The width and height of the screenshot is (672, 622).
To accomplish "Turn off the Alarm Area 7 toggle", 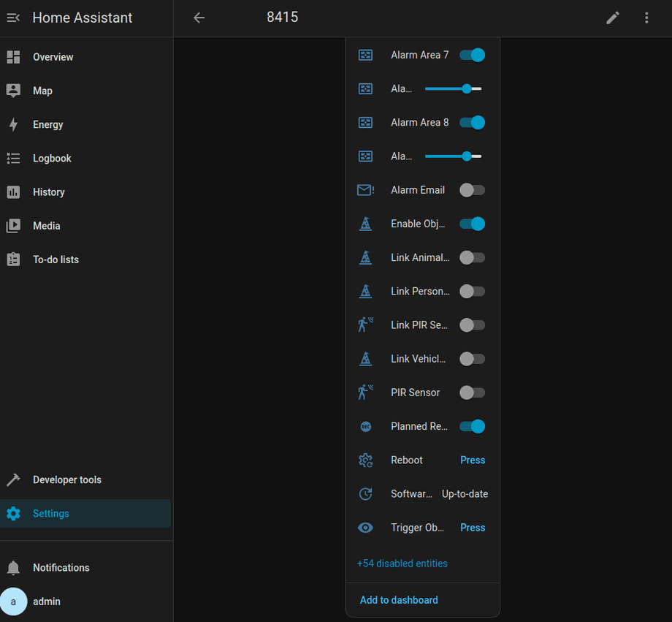I will tap(472, 55).
